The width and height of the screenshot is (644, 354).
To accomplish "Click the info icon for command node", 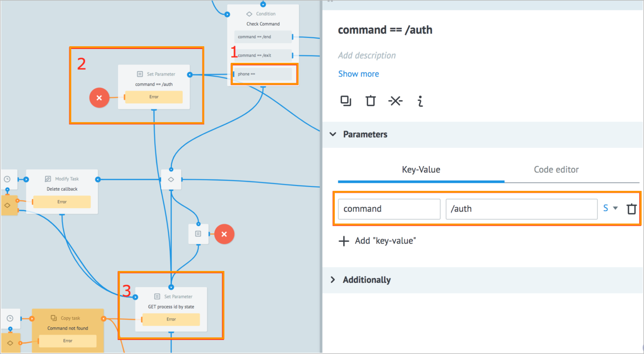I will (418, 101).
